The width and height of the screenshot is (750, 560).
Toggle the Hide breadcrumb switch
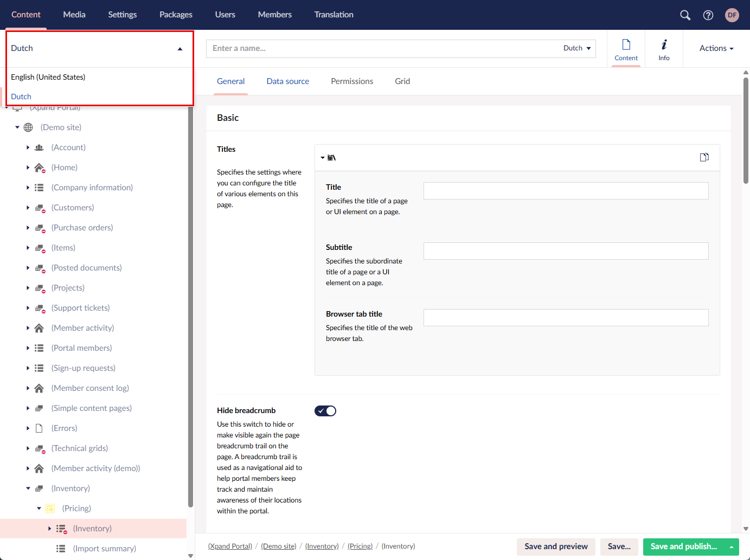[x=325, y=411]
